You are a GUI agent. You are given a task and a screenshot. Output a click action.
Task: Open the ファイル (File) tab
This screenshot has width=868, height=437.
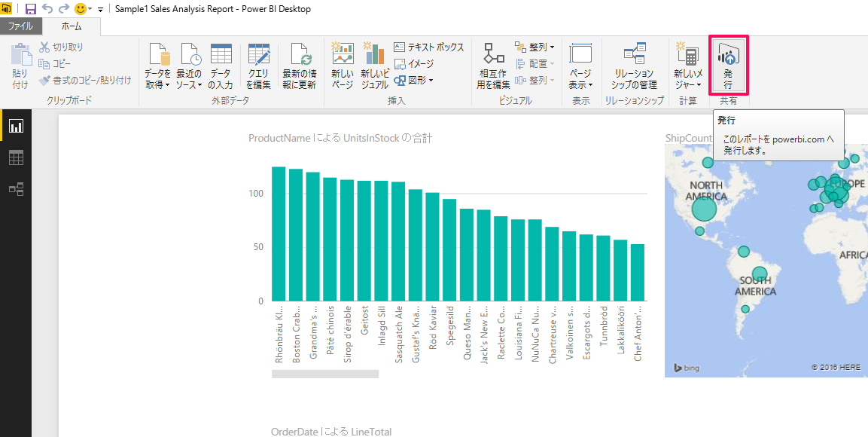[20, 26]
